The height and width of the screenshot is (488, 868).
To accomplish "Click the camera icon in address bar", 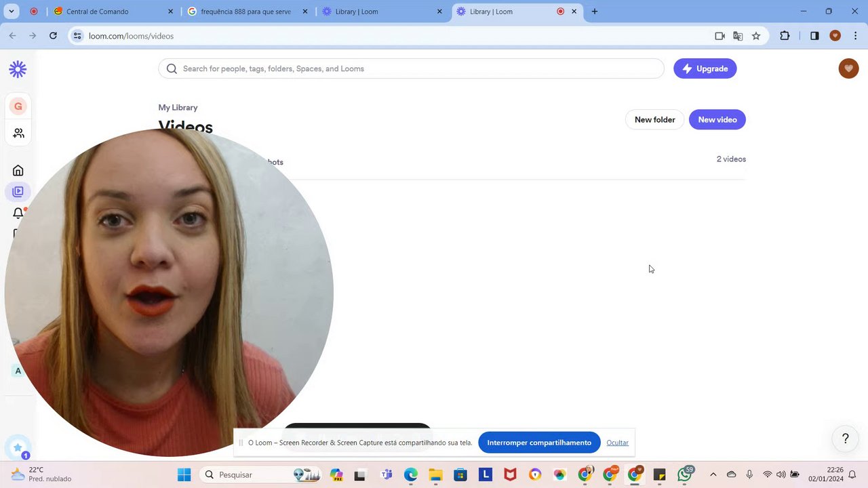I will pyautogui.click(x=719, y=36).
